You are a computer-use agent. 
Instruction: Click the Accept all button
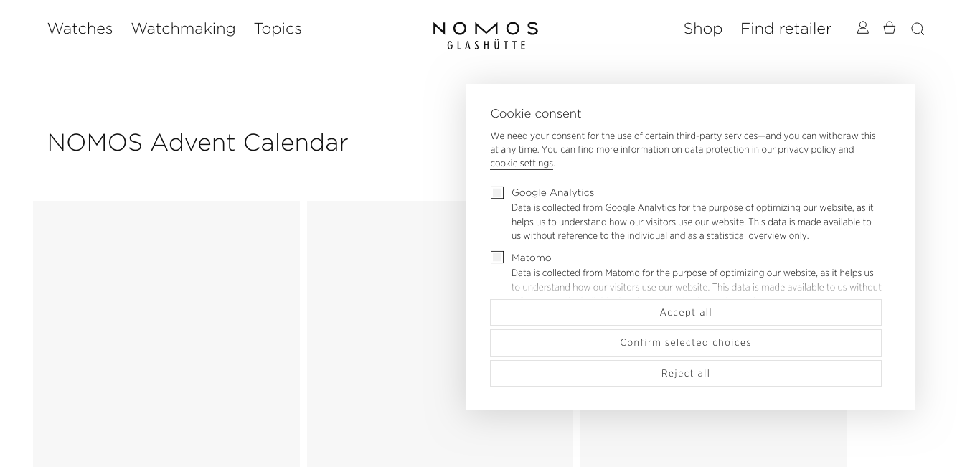[686, 312]
